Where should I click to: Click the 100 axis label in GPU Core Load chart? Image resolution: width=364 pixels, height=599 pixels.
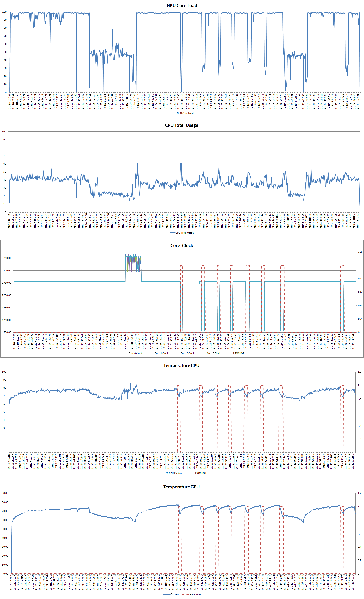click(x=4, y=12)
